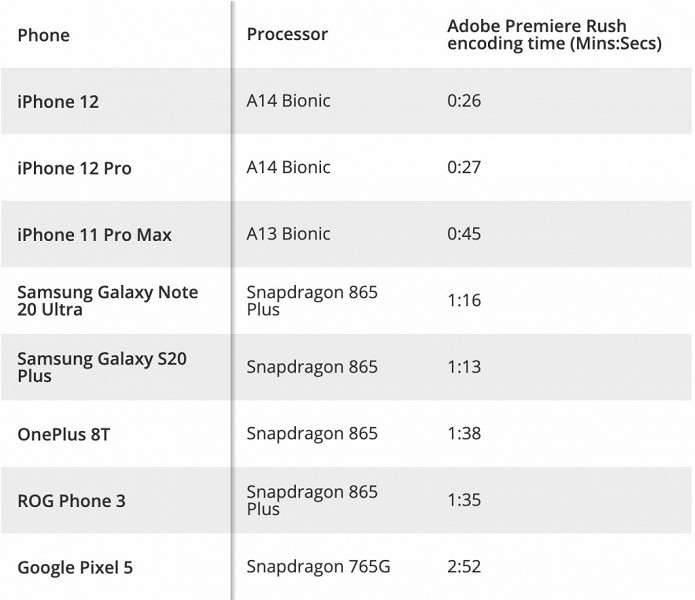Select the 1:13 encoding time cell
The image size is (695, 600).
coord(464,367)
